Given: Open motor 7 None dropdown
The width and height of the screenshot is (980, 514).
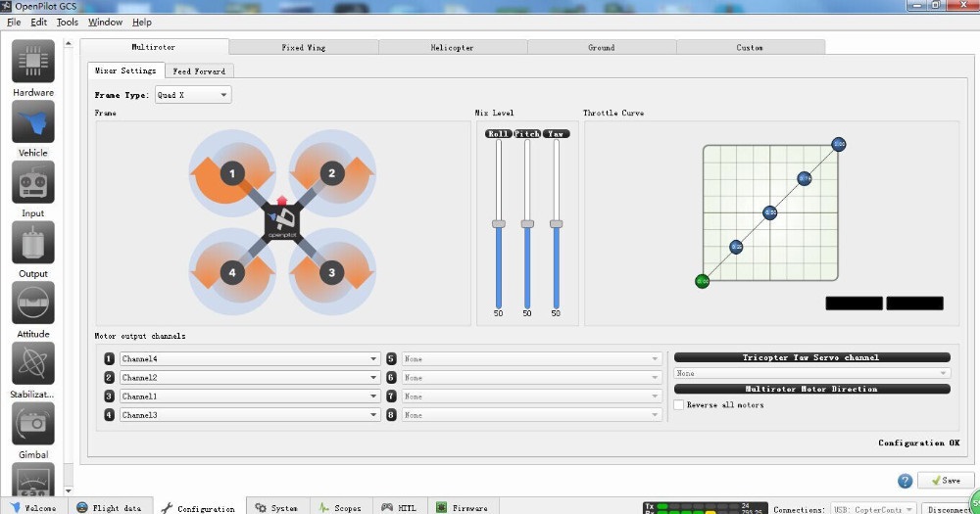Looking at the screenshot, I should 532,397.
